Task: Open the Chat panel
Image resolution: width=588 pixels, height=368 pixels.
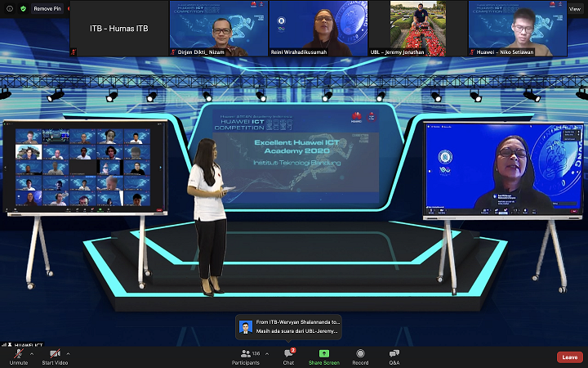Action: coord(288,357)
